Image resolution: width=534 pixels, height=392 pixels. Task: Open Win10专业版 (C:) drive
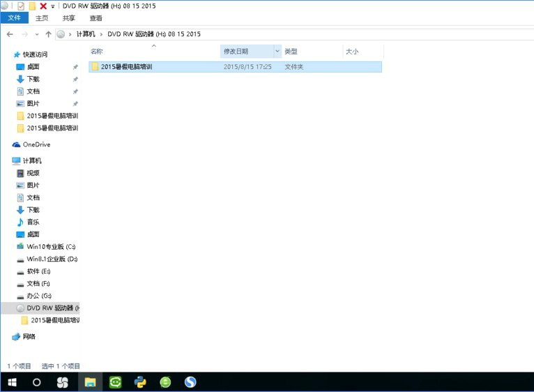tap(51, 247)
